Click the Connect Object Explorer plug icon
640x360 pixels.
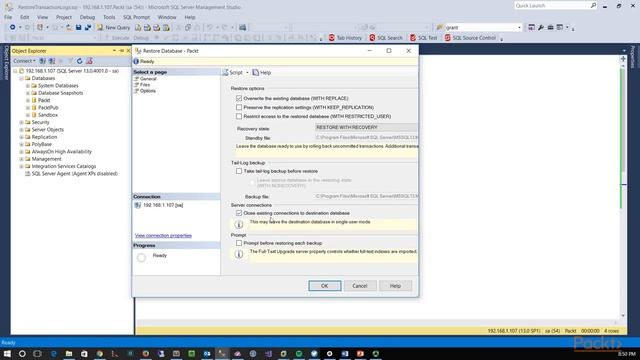(42, 61)
